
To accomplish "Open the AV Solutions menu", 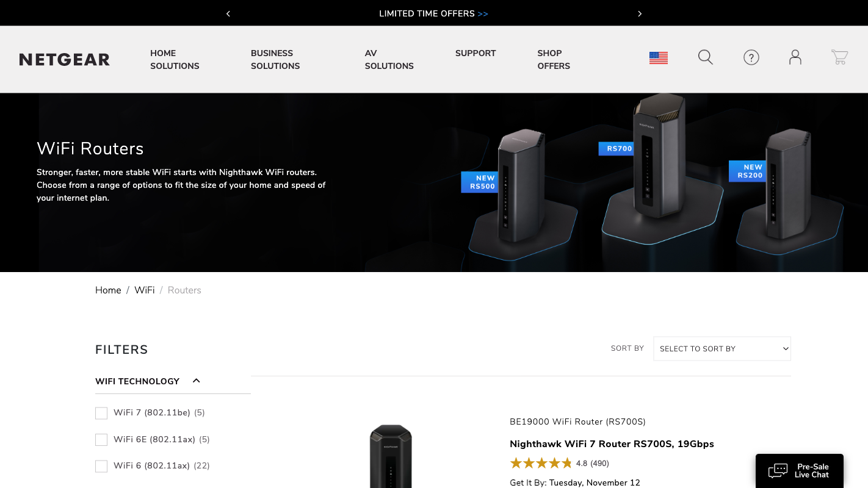I will click(389, 59).
